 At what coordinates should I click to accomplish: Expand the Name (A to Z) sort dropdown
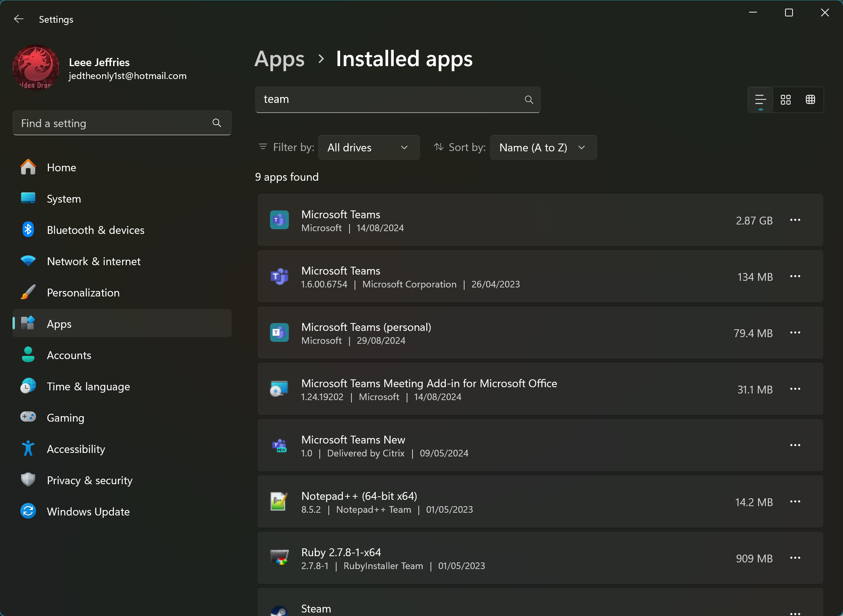pyautogui.click(x=543, y=147)
